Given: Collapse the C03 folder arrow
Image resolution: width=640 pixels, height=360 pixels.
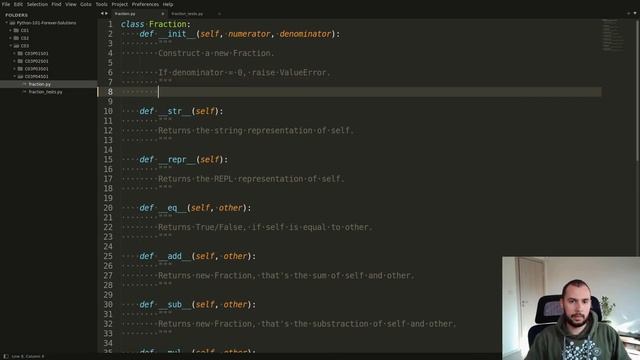Looking at the screenshot, I should click(10, 46).
